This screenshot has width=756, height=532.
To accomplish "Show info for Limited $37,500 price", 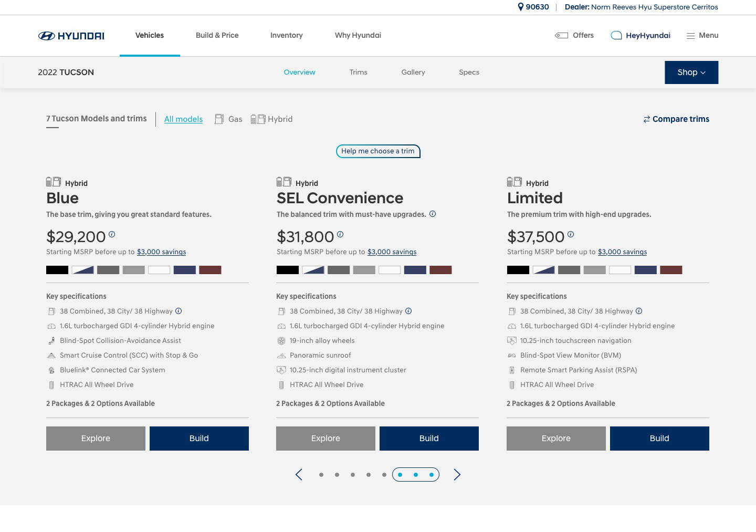I will (x=571, y=234).
